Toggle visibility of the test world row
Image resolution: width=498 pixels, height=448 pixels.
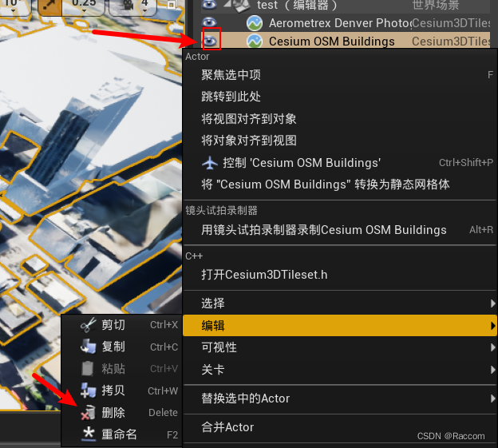click(209, 4)
